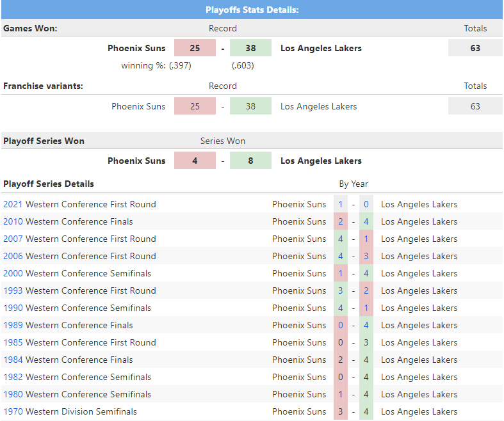Open the 2006 First Round year link
Screen dimensions: 504x421
coord(13,257)
